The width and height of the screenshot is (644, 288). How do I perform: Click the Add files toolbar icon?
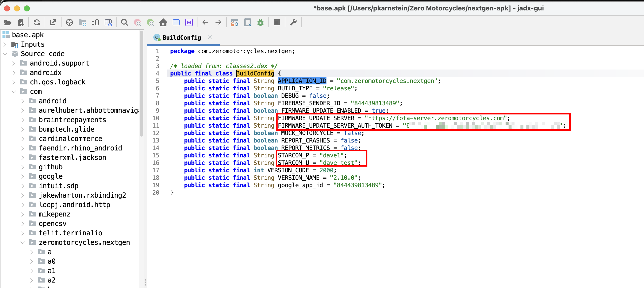[21, 23]
